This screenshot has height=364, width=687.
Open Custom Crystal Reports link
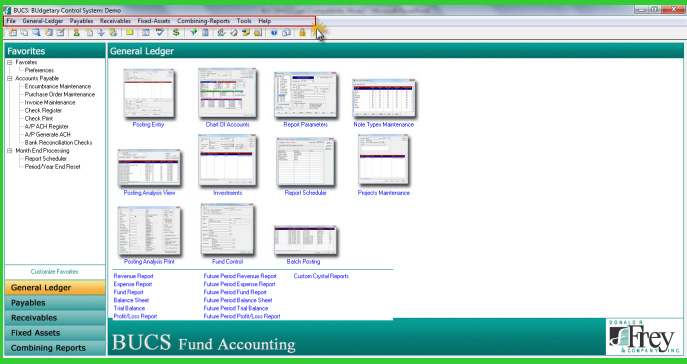pos(321,276)
